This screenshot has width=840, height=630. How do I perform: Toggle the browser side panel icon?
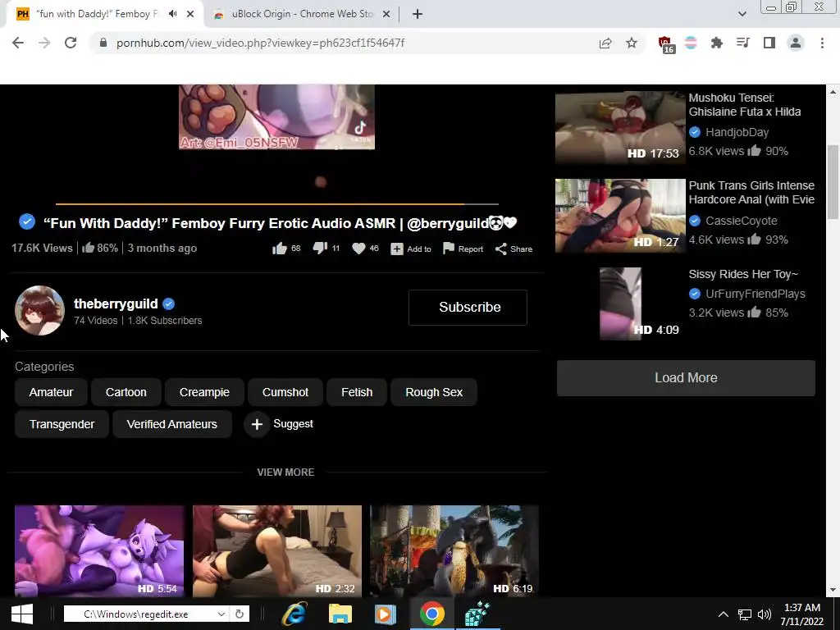(x=769, y=43)
